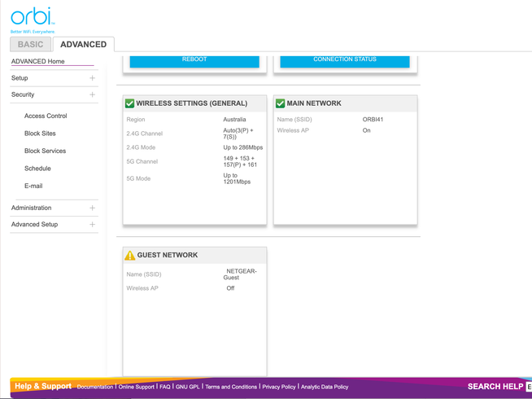Open the E-mail settings page

point(33,186)
